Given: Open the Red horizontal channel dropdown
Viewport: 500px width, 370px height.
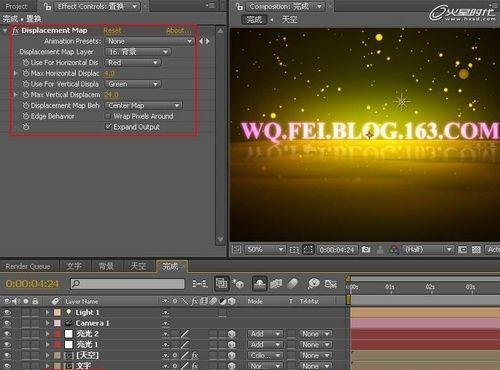Looking at the screenshot, I should point(133,63).
